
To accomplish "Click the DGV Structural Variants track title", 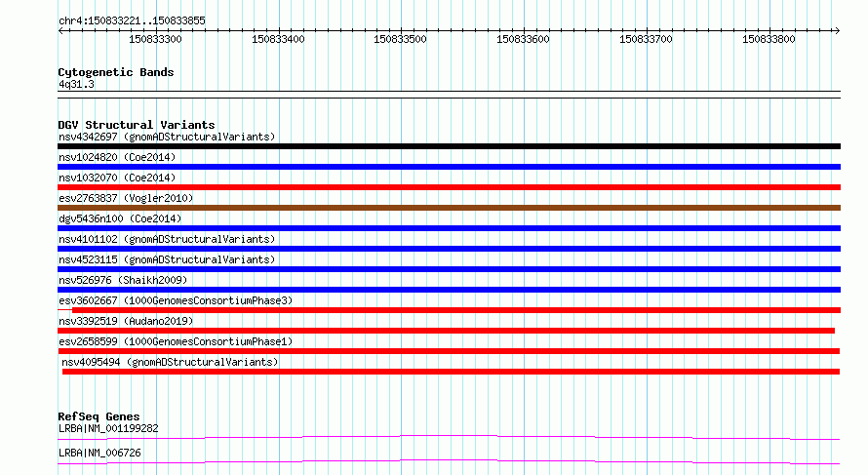I will pos(137,125).
